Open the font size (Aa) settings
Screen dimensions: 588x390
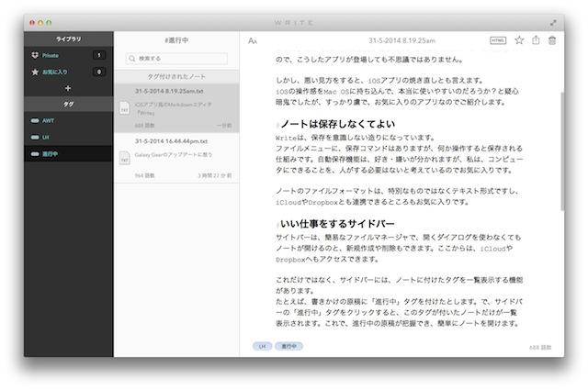coord(253,40)
